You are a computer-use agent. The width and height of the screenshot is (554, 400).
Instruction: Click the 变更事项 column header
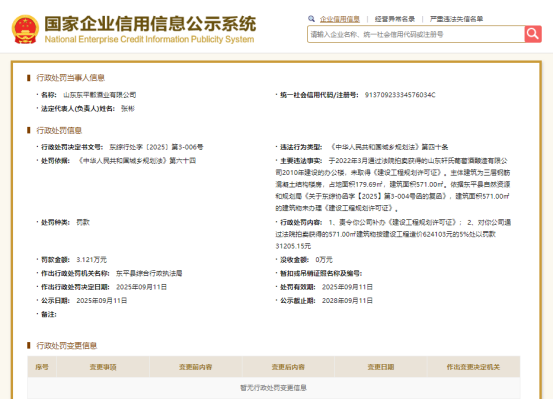click(x=103, y=367)
